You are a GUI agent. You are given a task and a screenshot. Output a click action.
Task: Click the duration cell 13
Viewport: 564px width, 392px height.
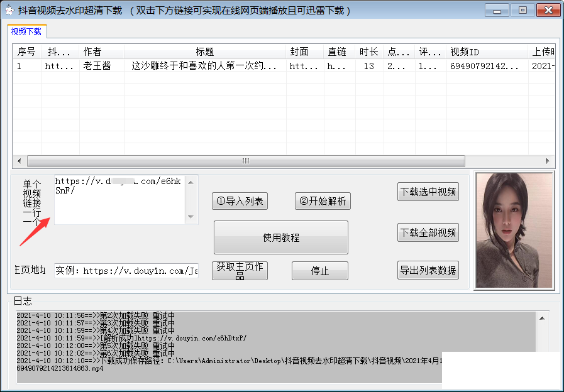[x=368, y=66]
